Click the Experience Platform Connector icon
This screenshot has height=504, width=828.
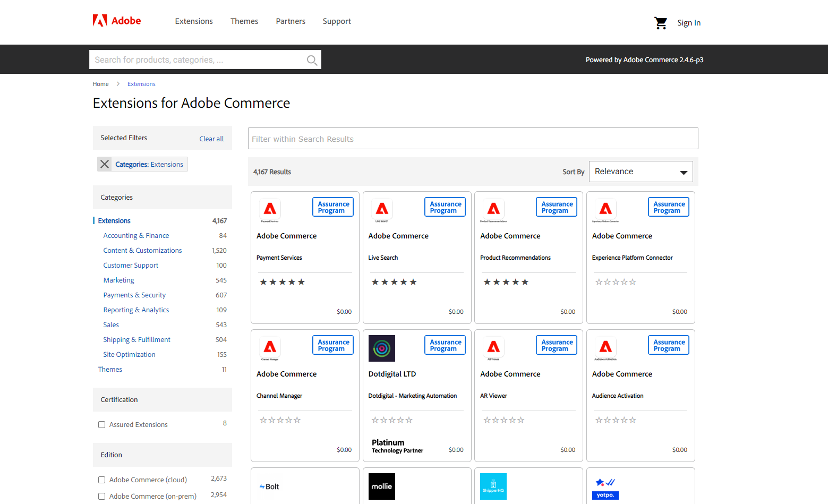pos(605,210)
